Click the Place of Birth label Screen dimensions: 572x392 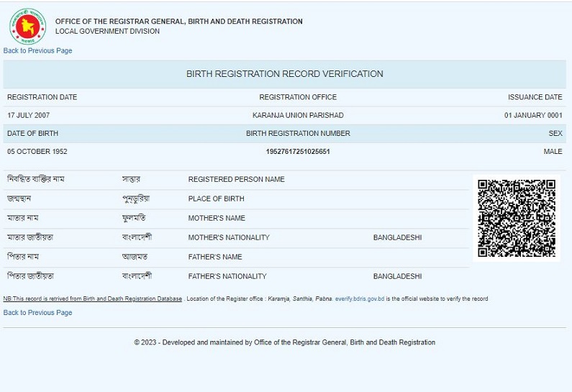click(216, 199)
